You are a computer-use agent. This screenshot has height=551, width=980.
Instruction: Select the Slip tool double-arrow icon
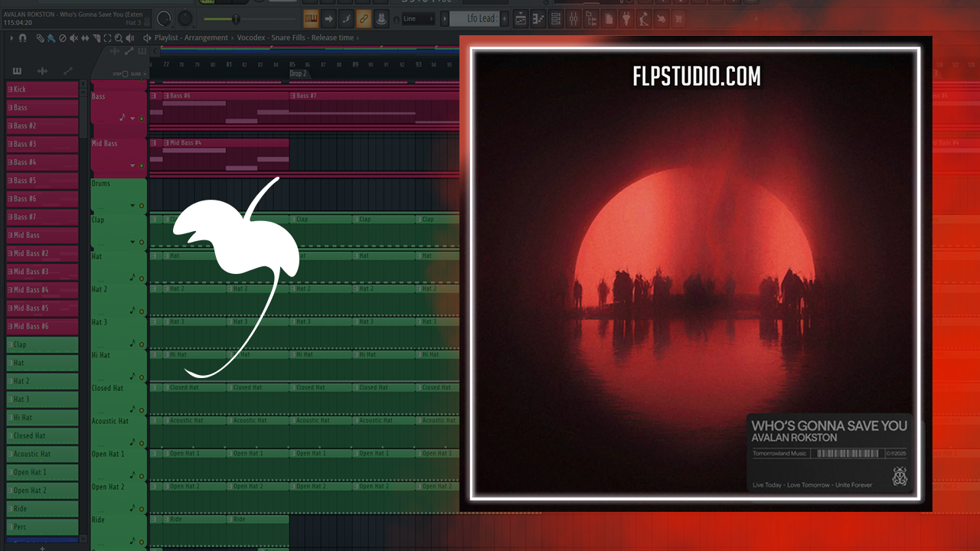pyautogui.click(x=85, y=38)
